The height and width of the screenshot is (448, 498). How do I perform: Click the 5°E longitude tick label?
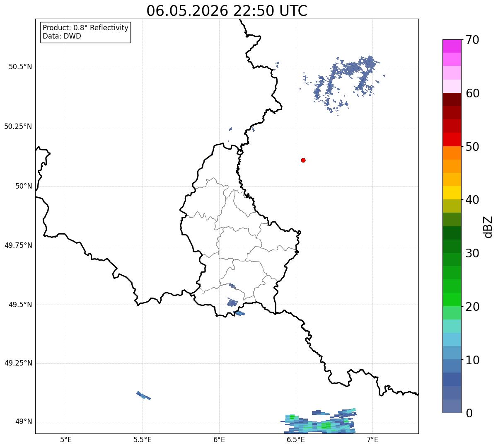[x=66, y=439]
